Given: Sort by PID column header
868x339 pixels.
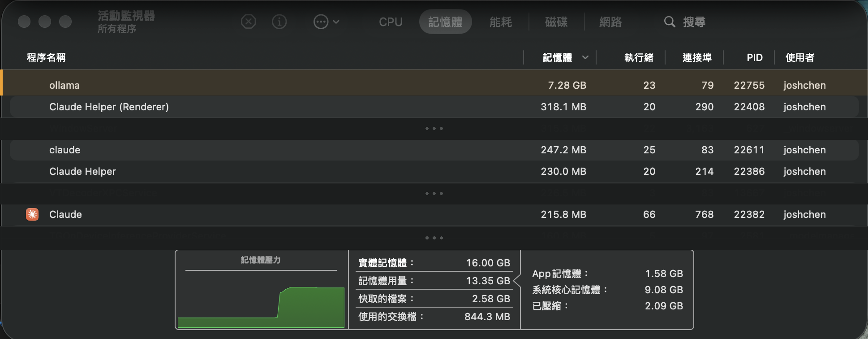Looking at the screenshot, I should (x=755, y=57).
